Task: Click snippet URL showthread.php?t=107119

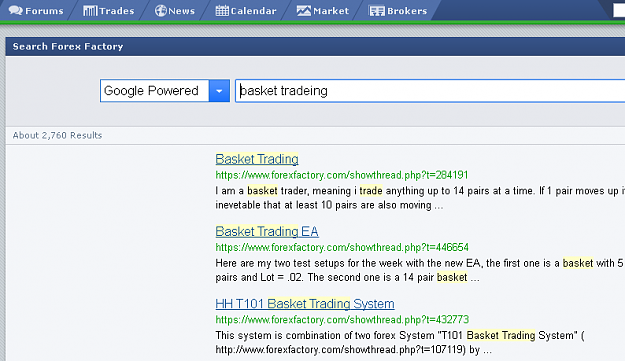Action: pos(340,350)
